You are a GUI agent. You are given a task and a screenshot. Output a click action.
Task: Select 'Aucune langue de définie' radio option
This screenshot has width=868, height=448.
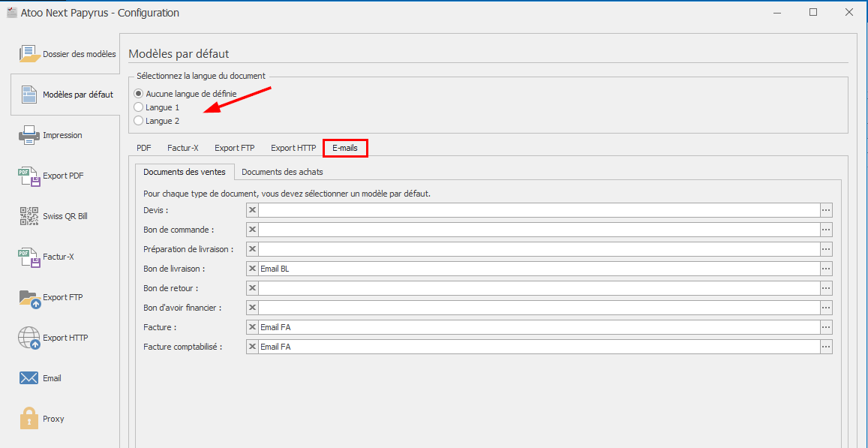[138, 94]
